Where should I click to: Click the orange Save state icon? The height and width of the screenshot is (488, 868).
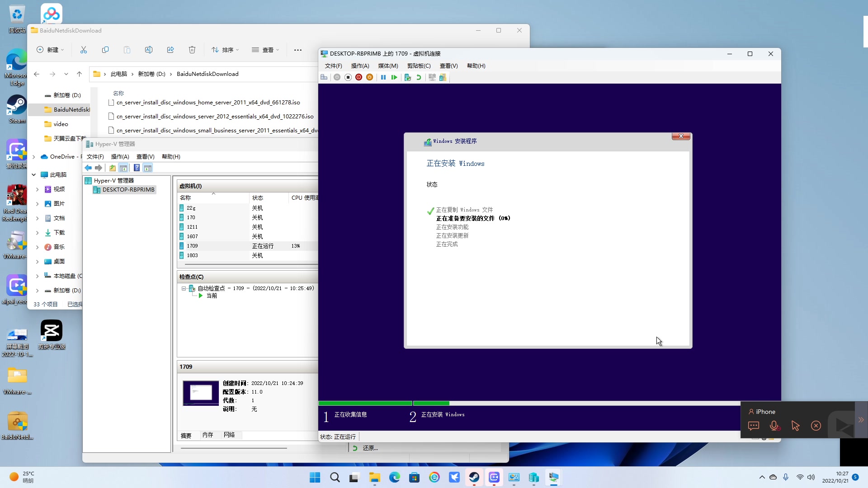click(370, 77)
